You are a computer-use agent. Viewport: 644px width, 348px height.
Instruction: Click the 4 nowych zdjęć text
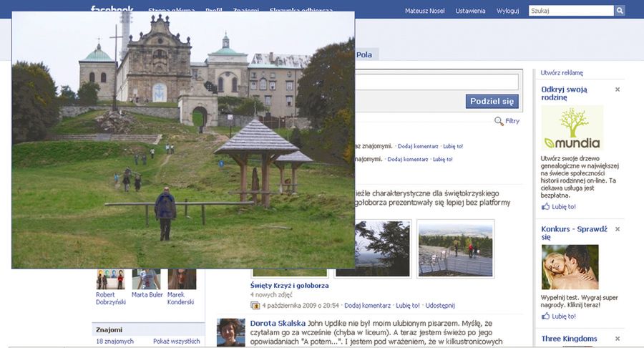[271, 294]
